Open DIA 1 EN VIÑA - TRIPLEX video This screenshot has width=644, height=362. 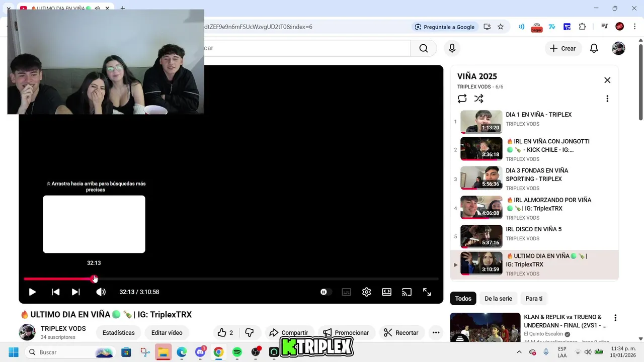[x=534, y=121]
